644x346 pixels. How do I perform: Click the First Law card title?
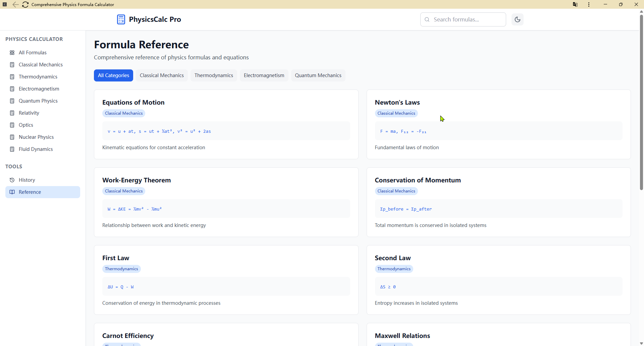[116, 258]
